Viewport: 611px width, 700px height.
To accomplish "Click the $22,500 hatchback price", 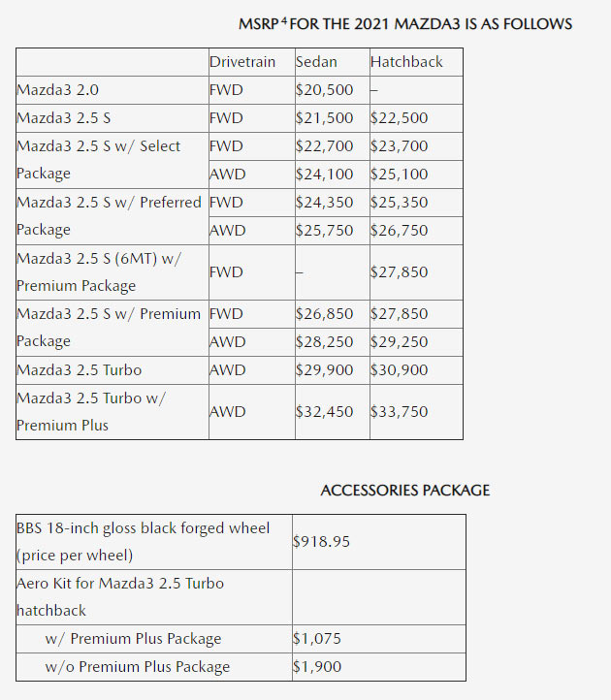I will [x=399, y=118].
